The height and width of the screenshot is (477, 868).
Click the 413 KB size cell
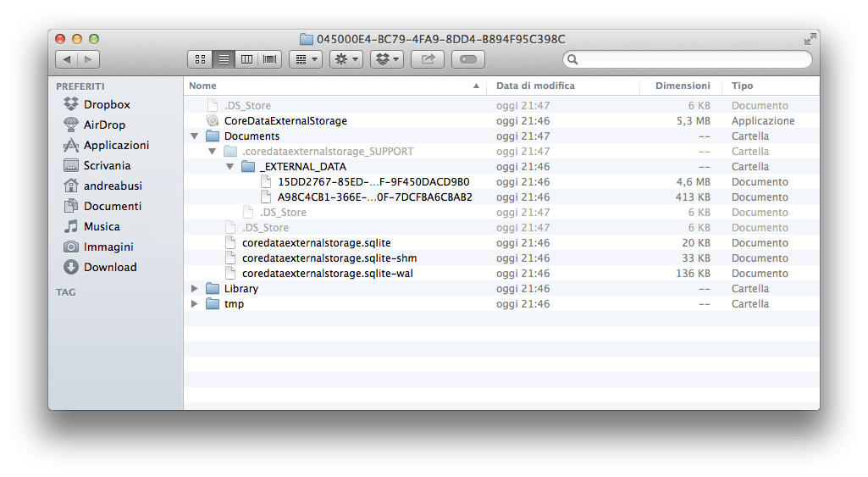[693, 197]
